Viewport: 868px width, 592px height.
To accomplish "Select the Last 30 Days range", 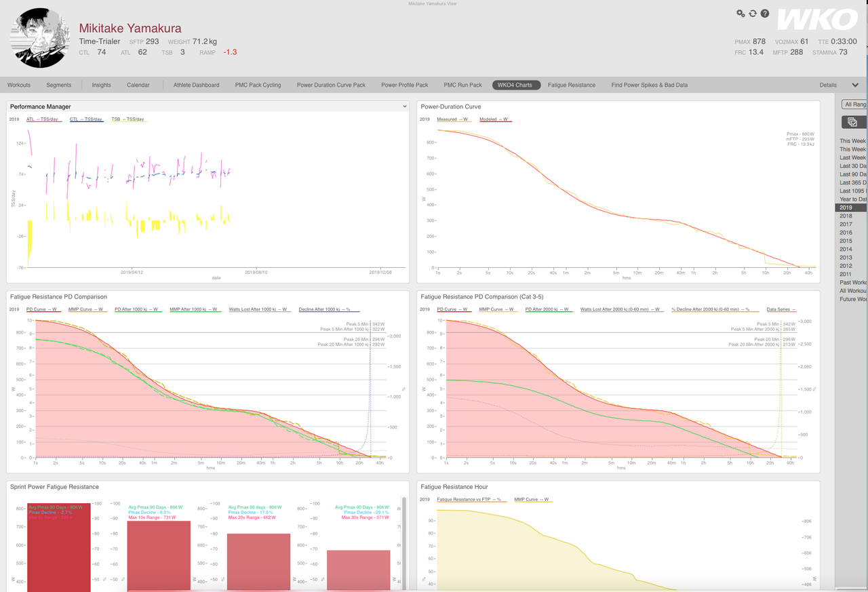I will [852, 166].
